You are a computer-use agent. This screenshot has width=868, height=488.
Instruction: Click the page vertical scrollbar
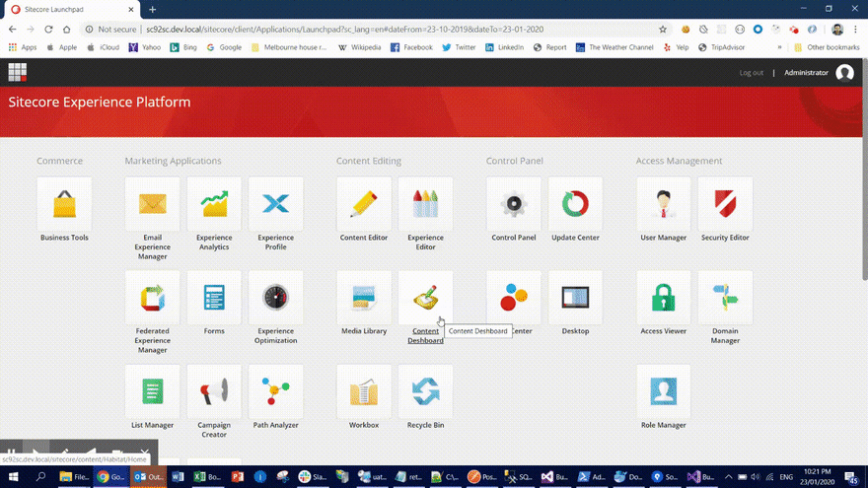tap(865, 169)
